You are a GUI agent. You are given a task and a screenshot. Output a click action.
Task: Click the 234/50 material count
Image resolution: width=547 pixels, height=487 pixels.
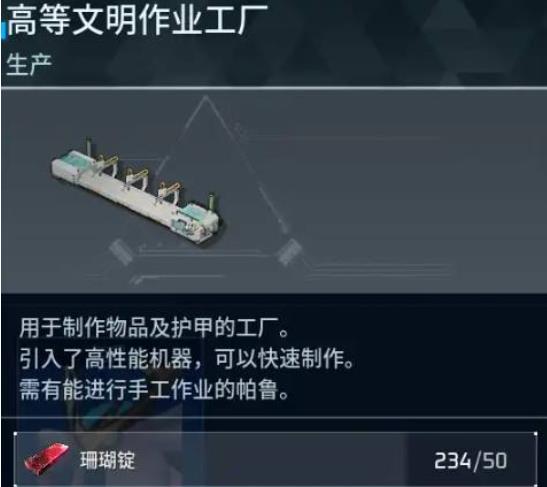pyautogui.click(x=471, y=461)
